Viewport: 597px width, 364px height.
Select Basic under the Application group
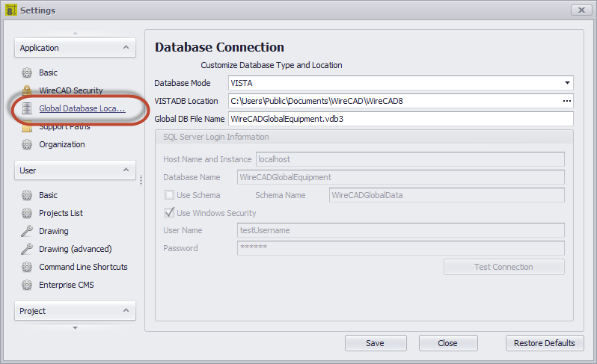click(x=48, y=73)
